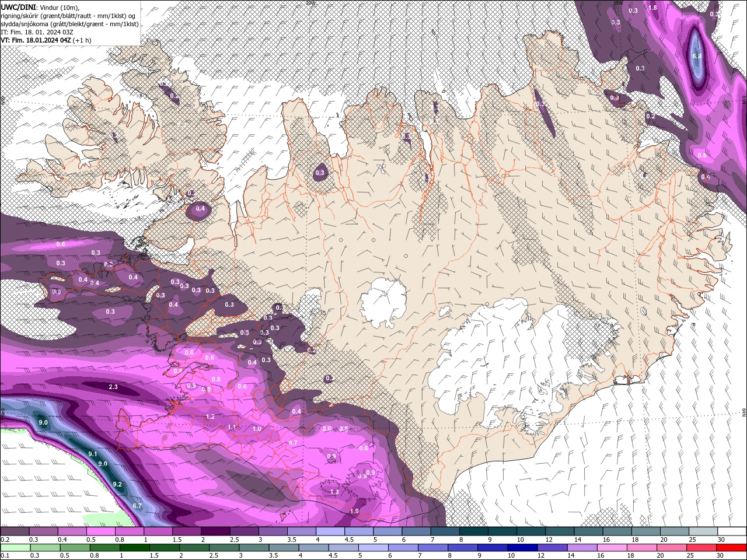Image resolution: width=747 pixels, height=560 pixels.
Task: Select the dark teal swatch between 8 and 9 on the upper scale
Action: click(474, 531)
